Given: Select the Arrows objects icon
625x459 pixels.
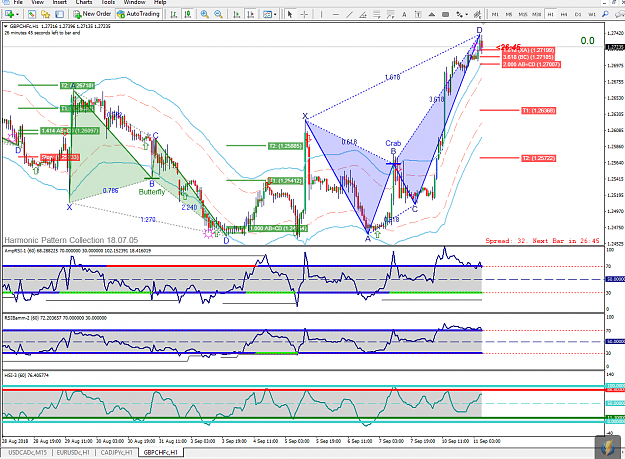Looking at the screenshot, I should point(460,14).
